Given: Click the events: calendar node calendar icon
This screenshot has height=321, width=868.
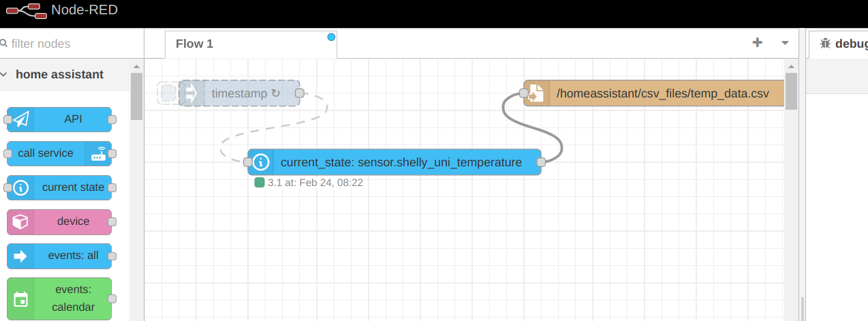Looking at the screenshot, I should (x=21, y=299).
